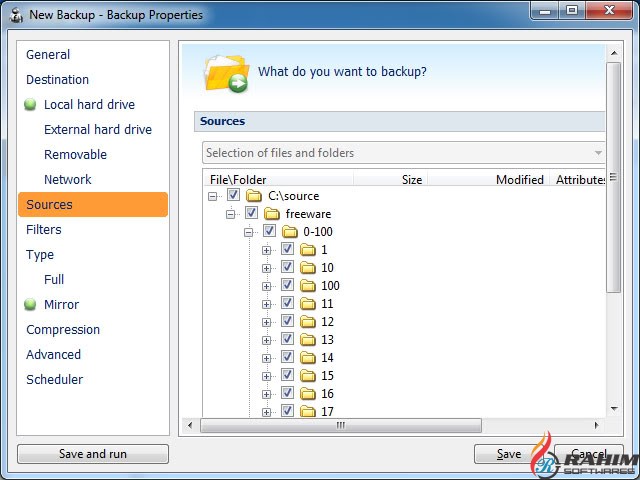Open the Compression page
The height and width of the screenshot is (480, 640).
click(63, 329)
